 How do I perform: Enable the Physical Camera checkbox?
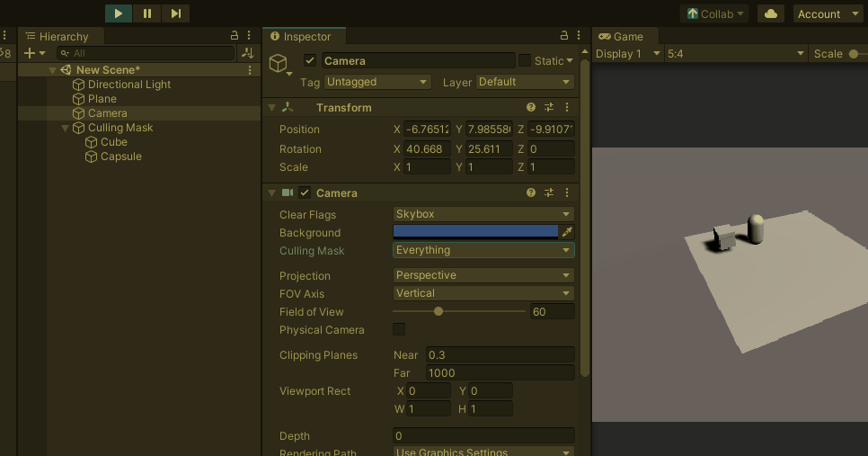coord(399,329)
